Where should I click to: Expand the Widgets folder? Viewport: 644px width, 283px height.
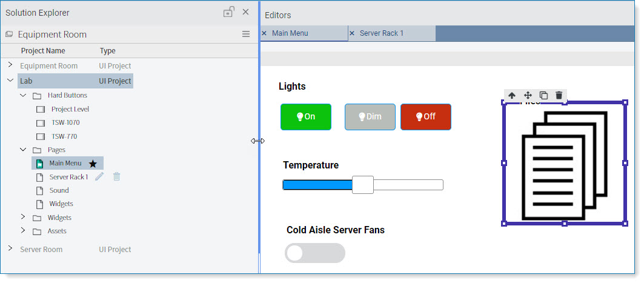[x=23, y=216]
